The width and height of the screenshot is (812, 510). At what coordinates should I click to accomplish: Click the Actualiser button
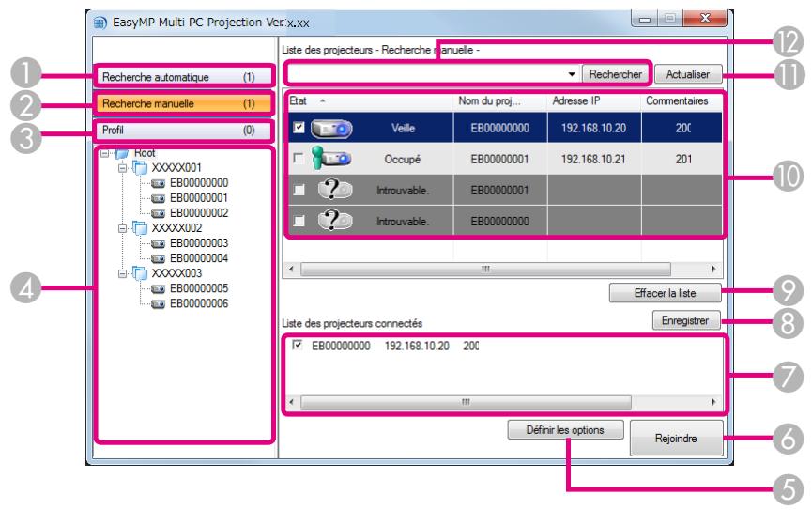[x=688, y=74]
